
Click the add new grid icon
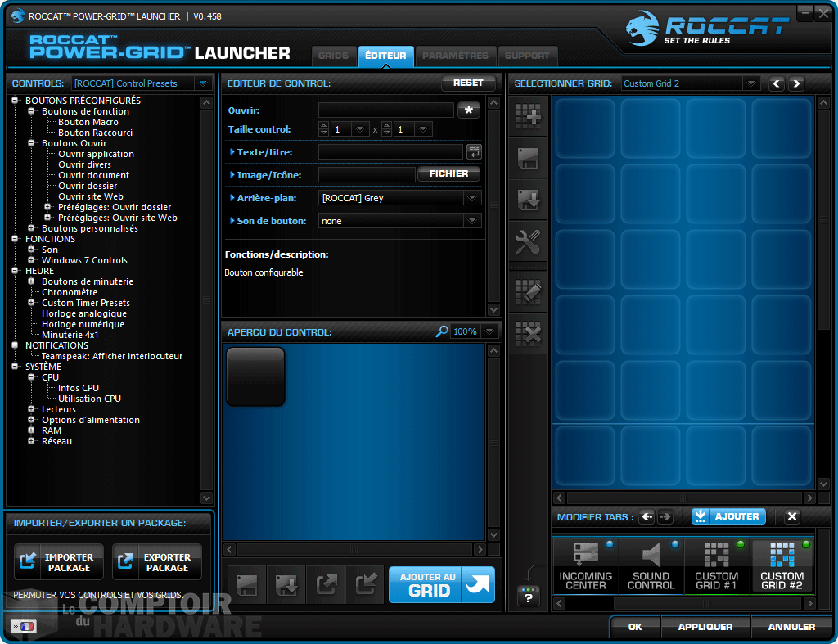click(x=528, y=117)
